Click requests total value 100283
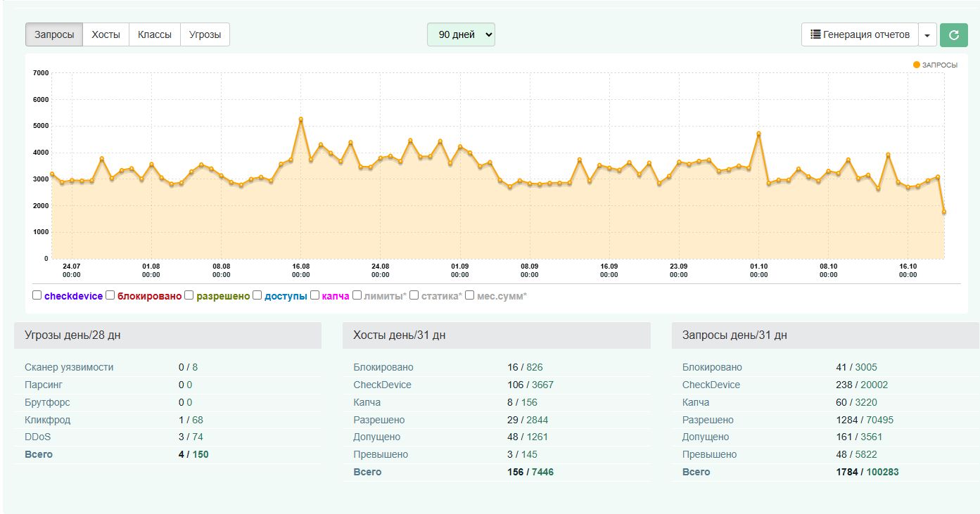Viewport: 980px width, 514px height. click(x=883, y=472)
